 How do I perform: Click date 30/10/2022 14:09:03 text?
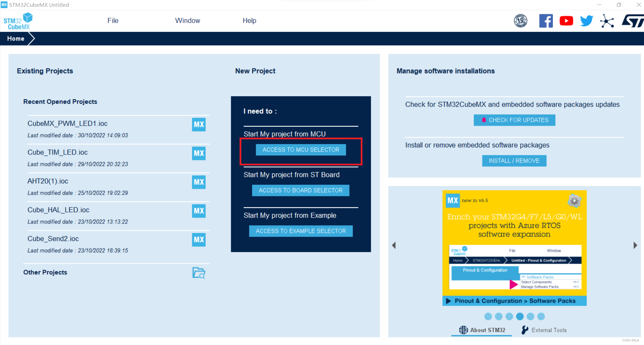[103, 135]
